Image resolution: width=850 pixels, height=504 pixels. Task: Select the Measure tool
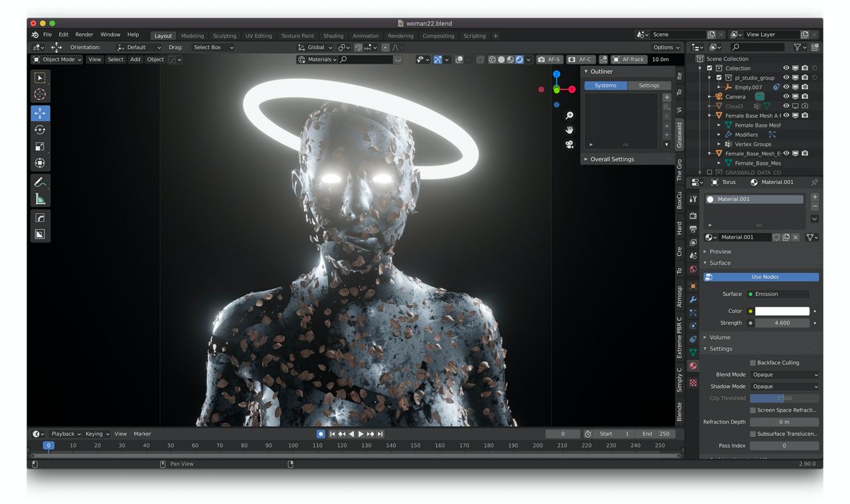pos(40,199)
